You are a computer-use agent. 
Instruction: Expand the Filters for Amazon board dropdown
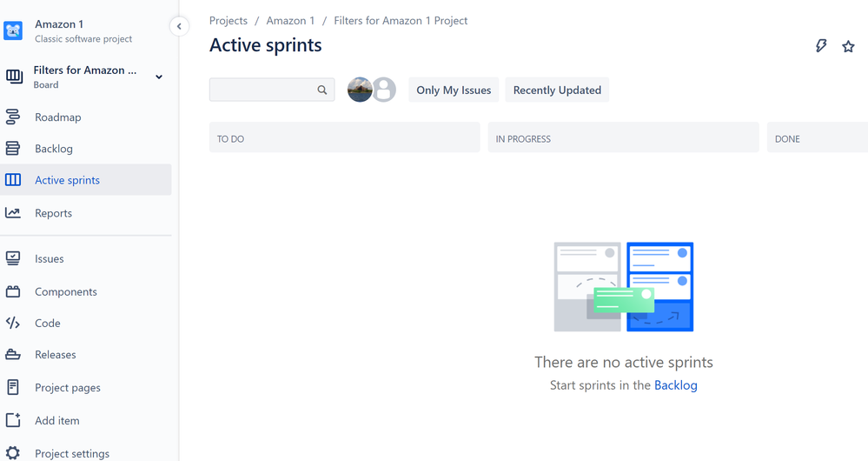159,77
